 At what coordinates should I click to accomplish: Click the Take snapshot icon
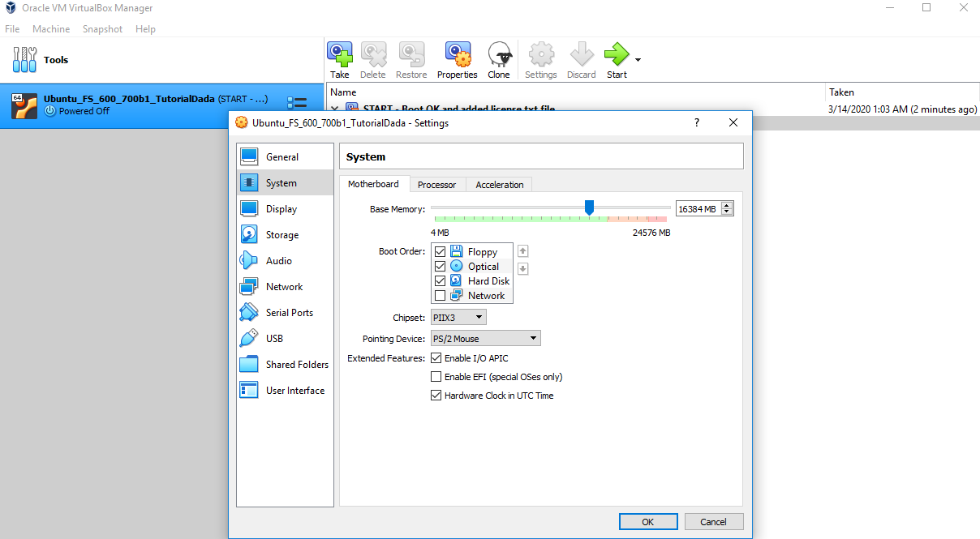[x=340, y=55]
